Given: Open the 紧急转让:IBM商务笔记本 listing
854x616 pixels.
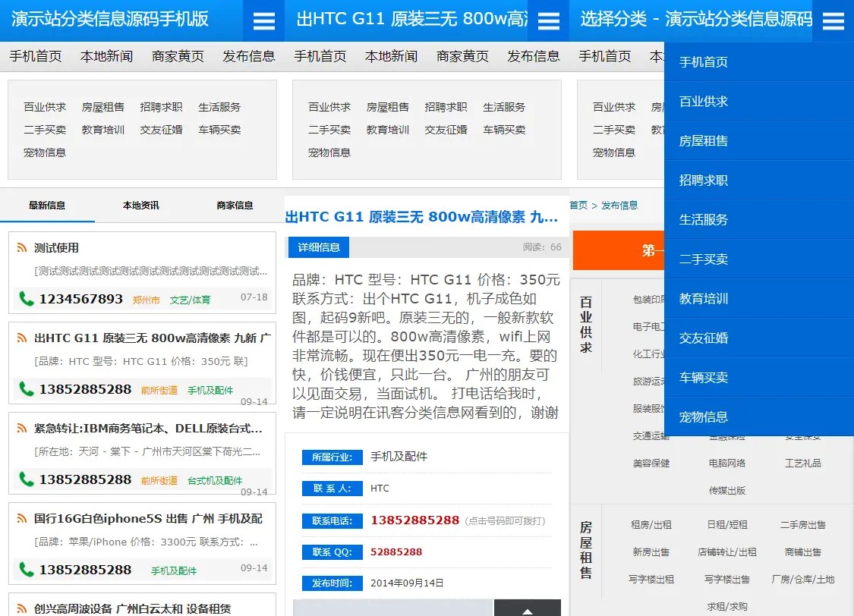Looking at the screenshot, I should (x=148, y=429).
